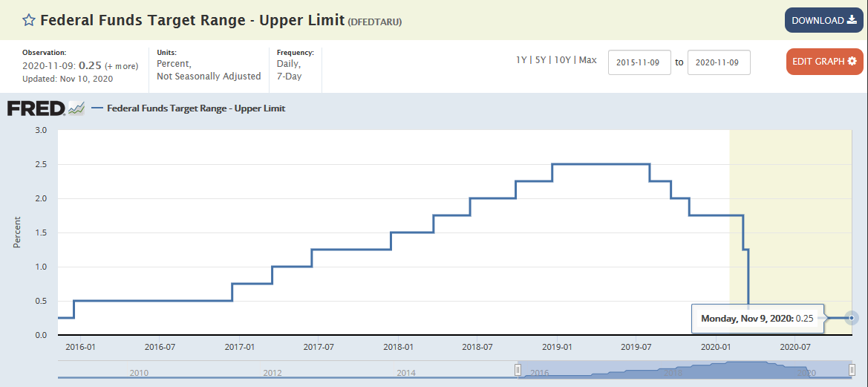
Task: Click the Not Seasonally Adjusted units text
Action: click(x=209, y=77)
